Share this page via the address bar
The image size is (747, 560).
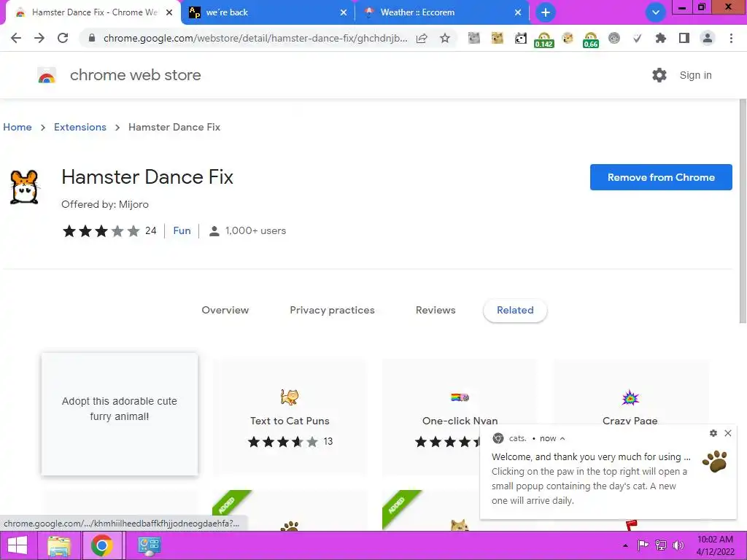click(422, 38)
